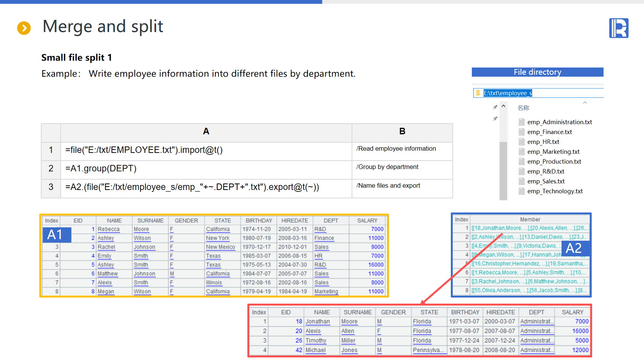Select emp_Finance.txt in the file list
The image size is (644, 362).
pyautogui.click(x=549, y=132)
